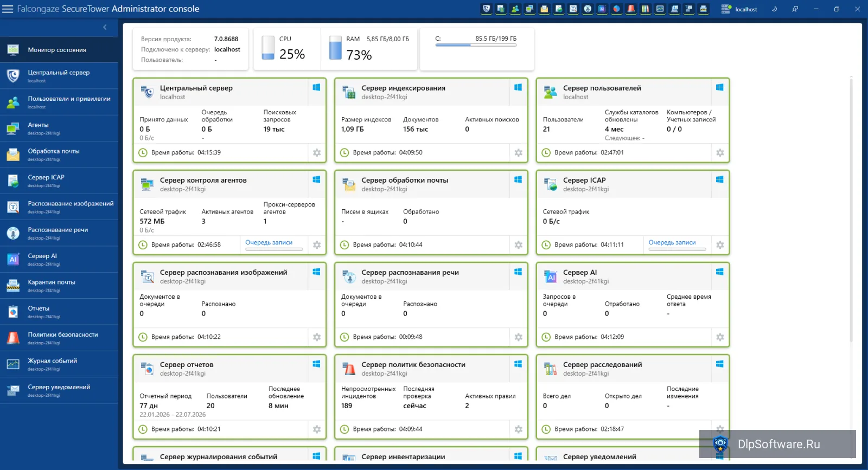Click the AI icon in the top toolbar
Screen dimensions: 868x470
click(x=602, y=9)
